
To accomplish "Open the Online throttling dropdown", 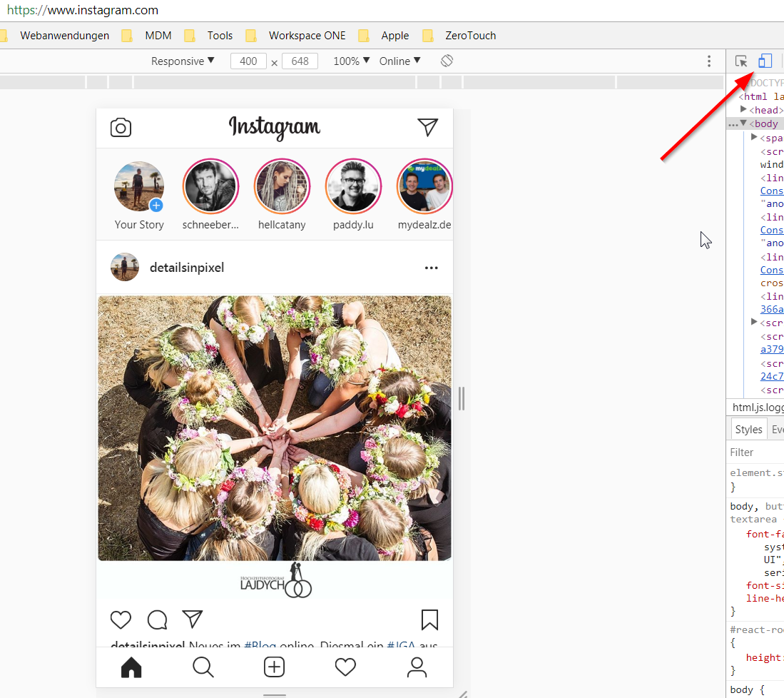I will pyautogui.click(x=399, y=61).
